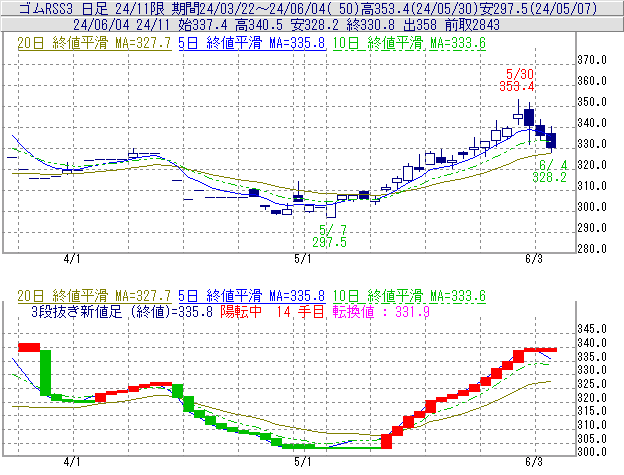The width and height of the screenshot is (624, 475).
Task: Click the tall green block near 4/1 in lower chart
Action: [45, 373]
